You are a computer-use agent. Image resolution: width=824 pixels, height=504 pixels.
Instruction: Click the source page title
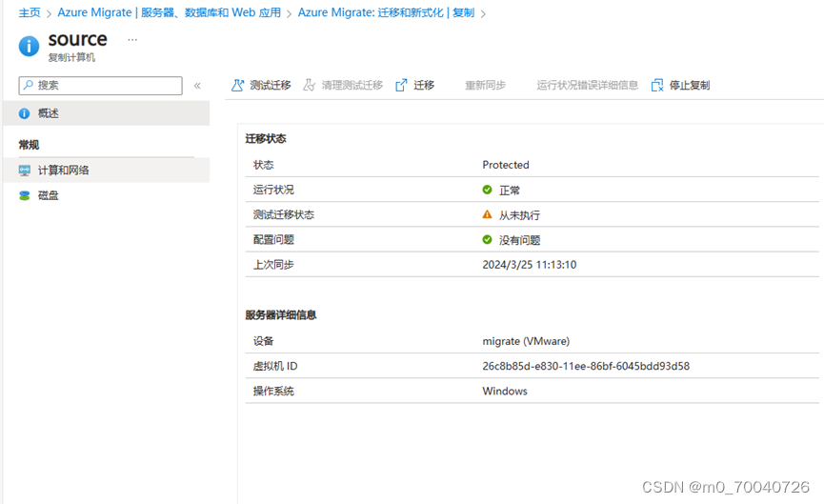(78, 39)
